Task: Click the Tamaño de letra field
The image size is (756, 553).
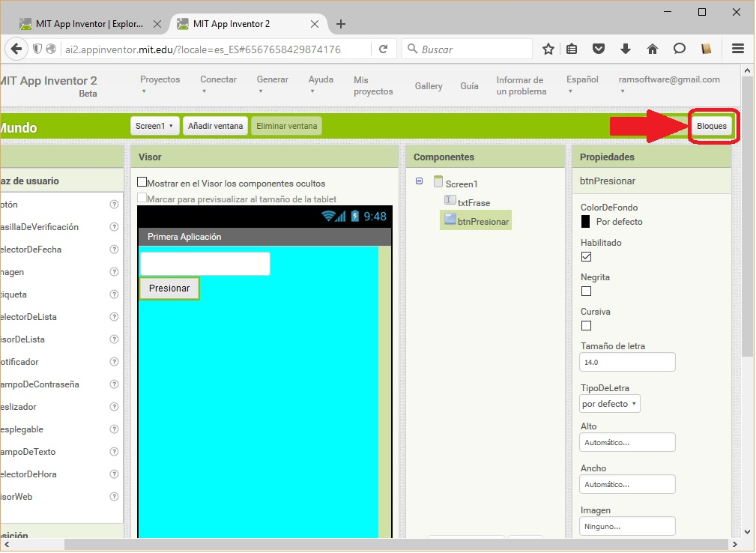Action: point(627,362)
